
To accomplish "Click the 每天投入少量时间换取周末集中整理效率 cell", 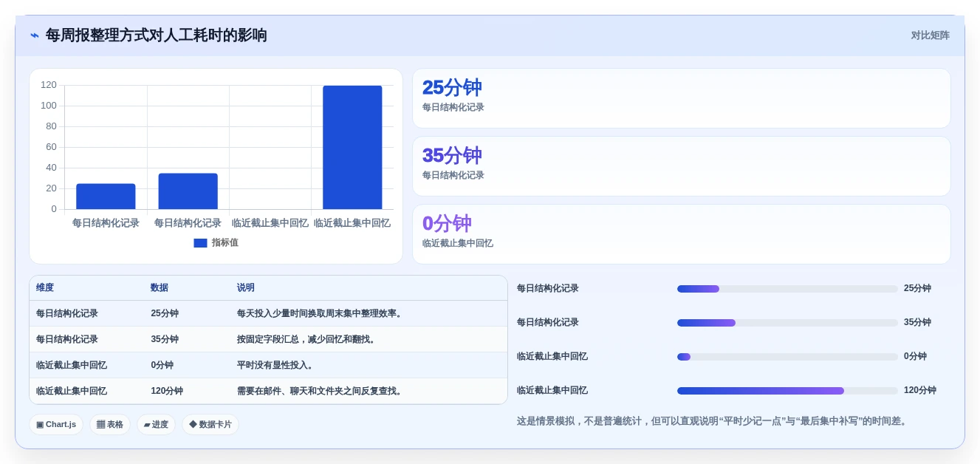I will [321, 314].
